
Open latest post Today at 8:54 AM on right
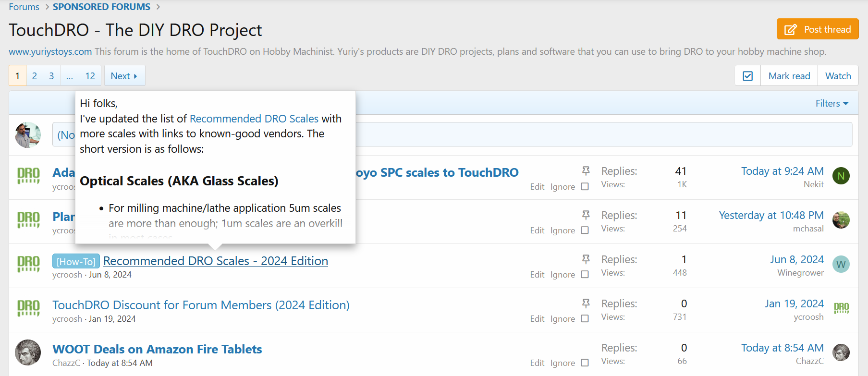coord(782,348)
